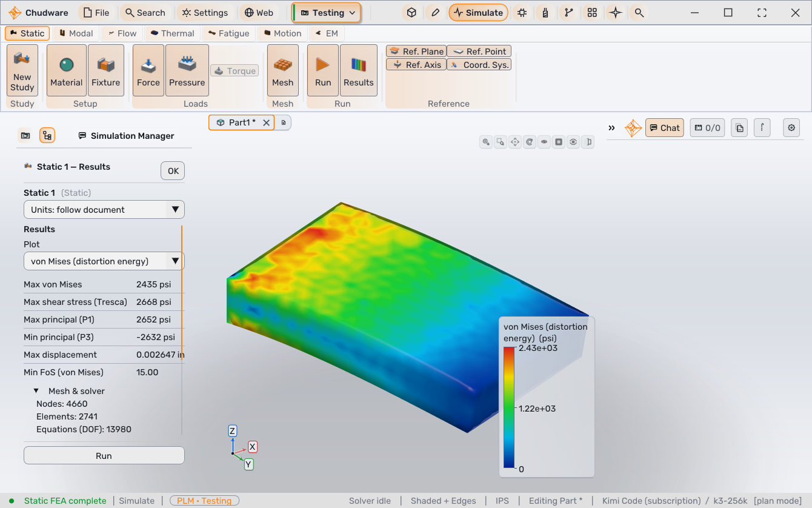Toggle the viewport eye visibility icon
Screen dimensions: 812x508
point(573,142)
